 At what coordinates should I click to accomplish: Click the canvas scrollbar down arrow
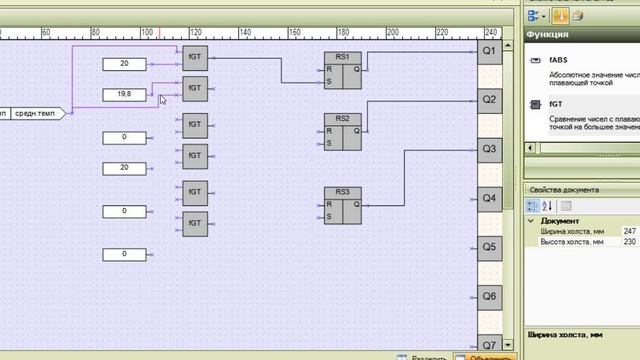508,344
